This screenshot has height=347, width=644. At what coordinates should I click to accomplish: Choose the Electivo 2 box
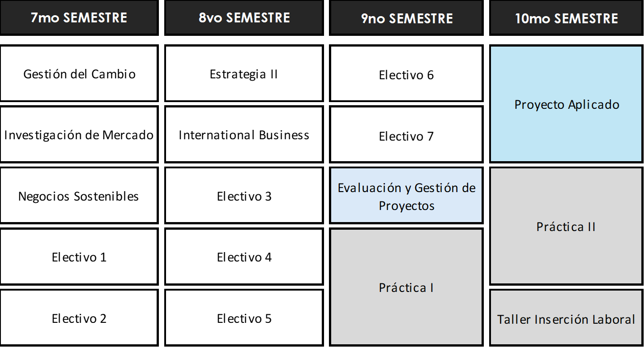(79, 318)
